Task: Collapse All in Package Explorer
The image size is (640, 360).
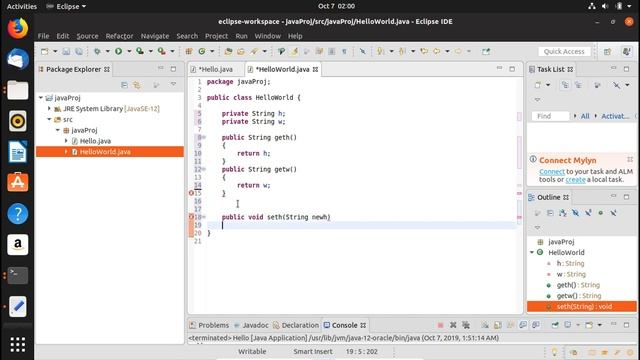Action: pos(124,84)
